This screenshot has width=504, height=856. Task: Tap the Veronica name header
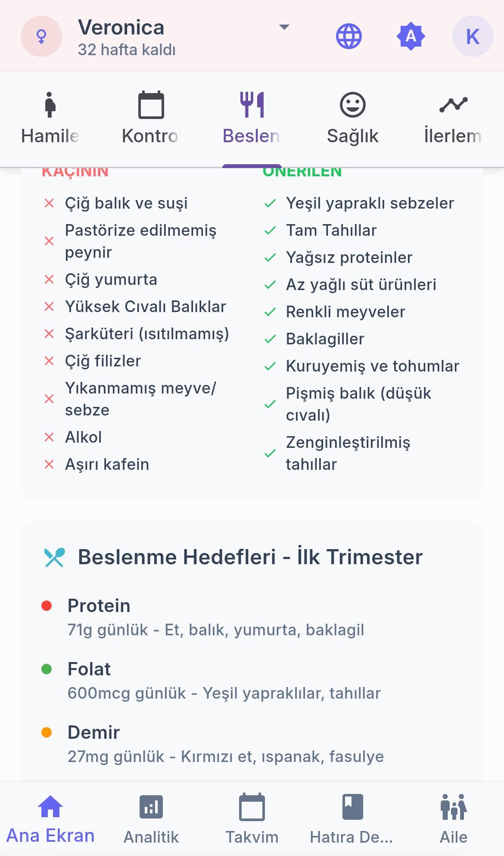[121, 28]
